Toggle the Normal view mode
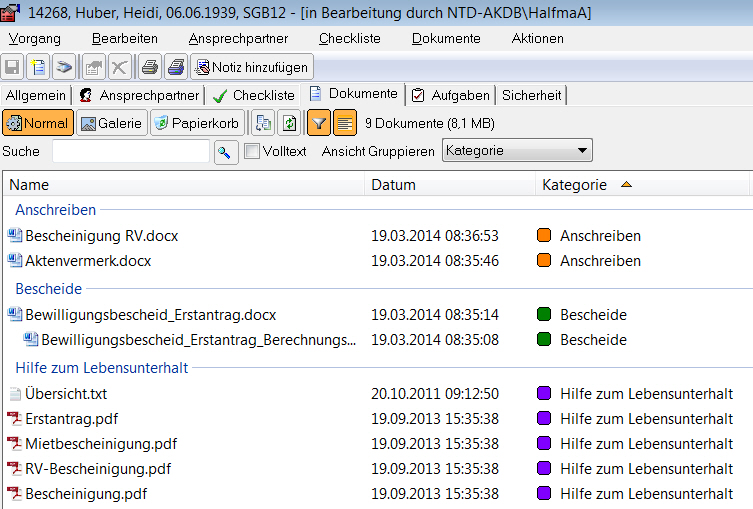The height and width of the screenshot is (509, 753). point(38,123)
